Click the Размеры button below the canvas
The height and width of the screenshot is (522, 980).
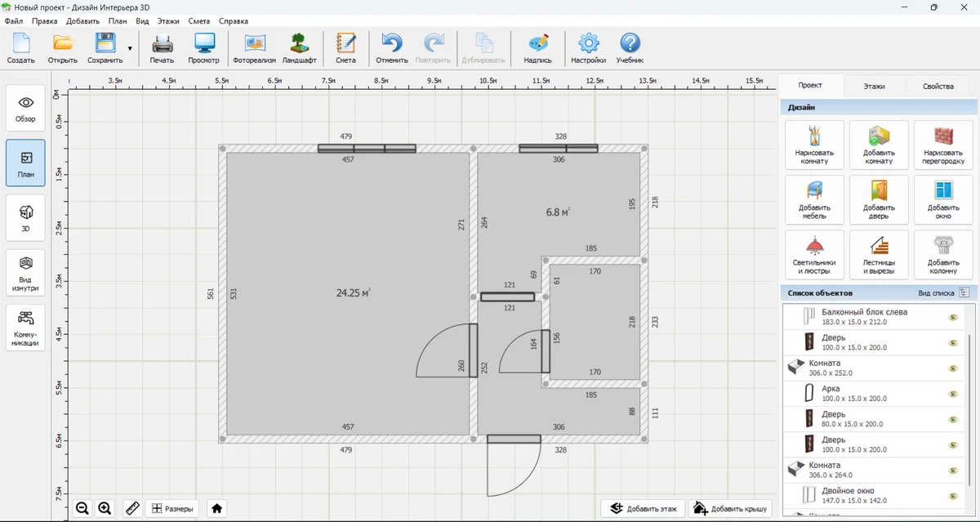click(x=173, y=508)
